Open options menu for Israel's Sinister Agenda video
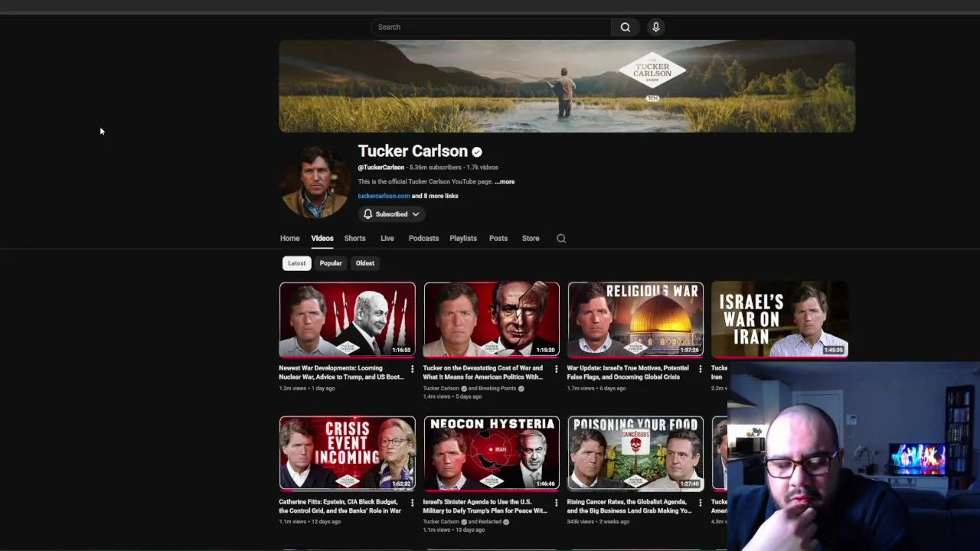This screenshot has width=980, height=551. tap(556, 504)
